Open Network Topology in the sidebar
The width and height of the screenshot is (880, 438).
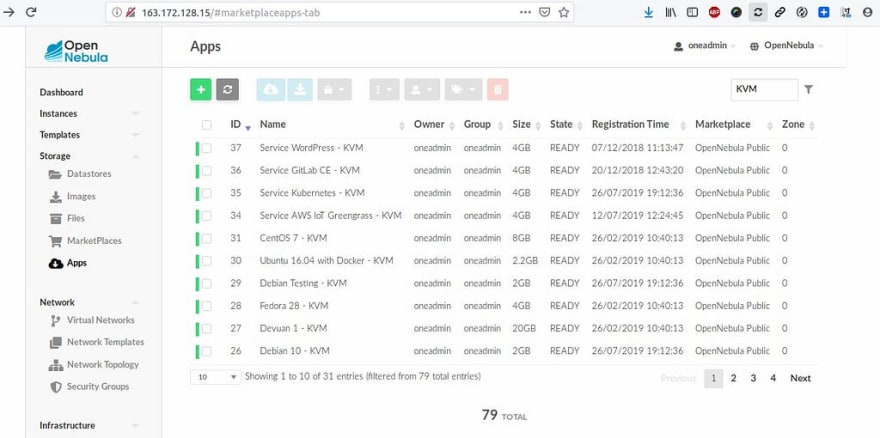pyautogui.click(x=94, y=364)
